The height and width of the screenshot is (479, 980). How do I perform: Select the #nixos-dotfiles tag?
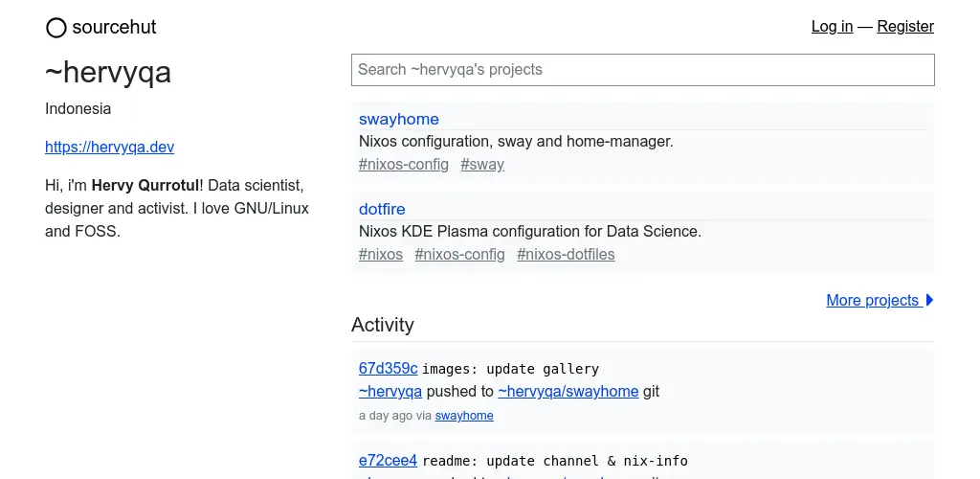point(566,255)
